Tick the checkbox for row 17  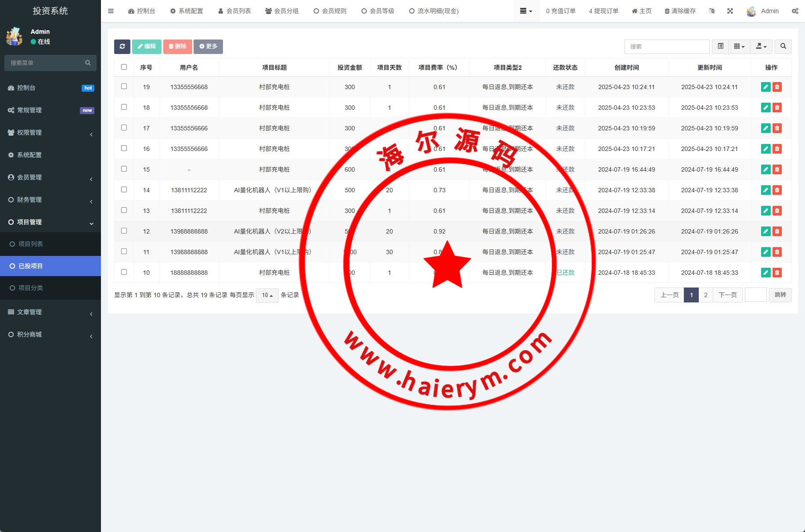click(124, 128)
